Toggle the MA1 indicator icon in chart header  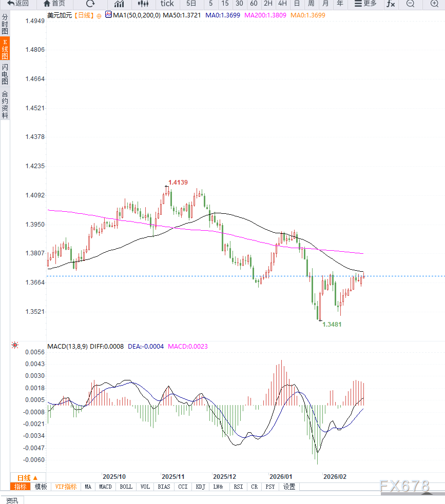[x=108, y=15]
